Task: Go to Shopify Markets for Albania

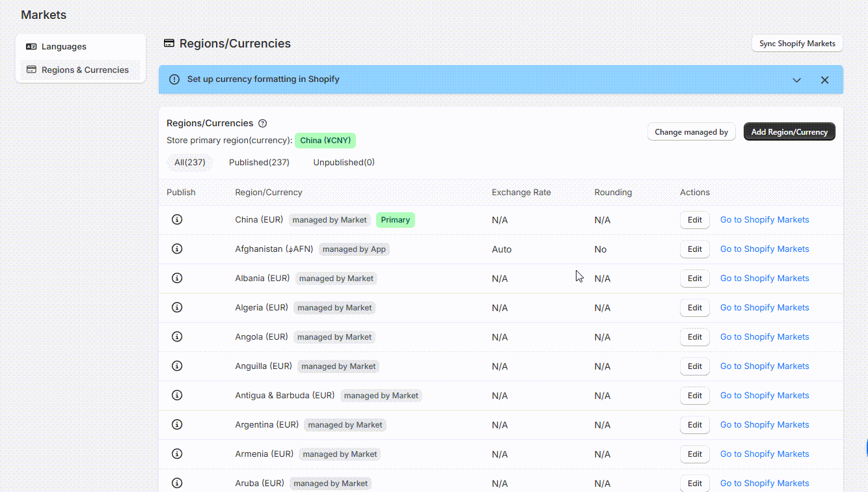Action: pyautogui.click(x=765, y=279)
